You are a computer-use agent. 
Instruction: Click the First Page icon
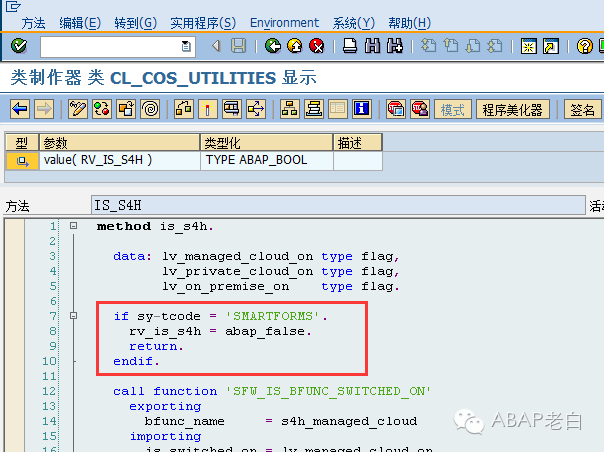tap(428, 46)
